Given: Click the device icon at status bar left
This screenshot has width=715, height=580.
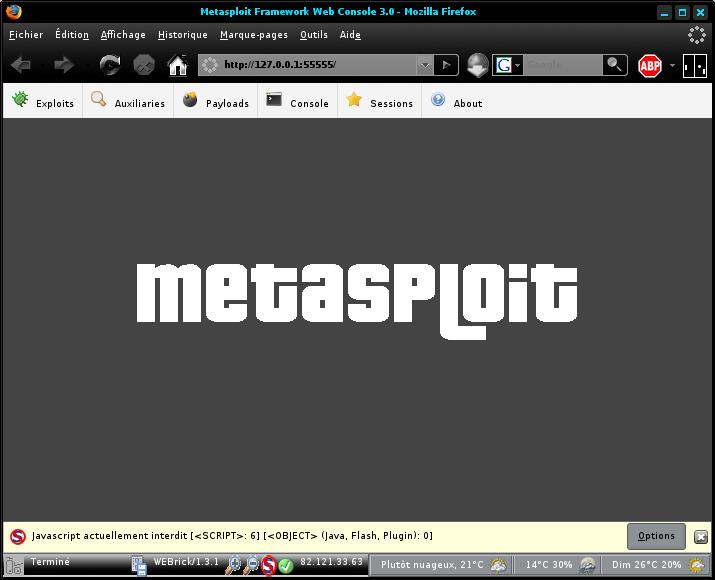Looking at the screenshot, I should click(x=13, y=565).
